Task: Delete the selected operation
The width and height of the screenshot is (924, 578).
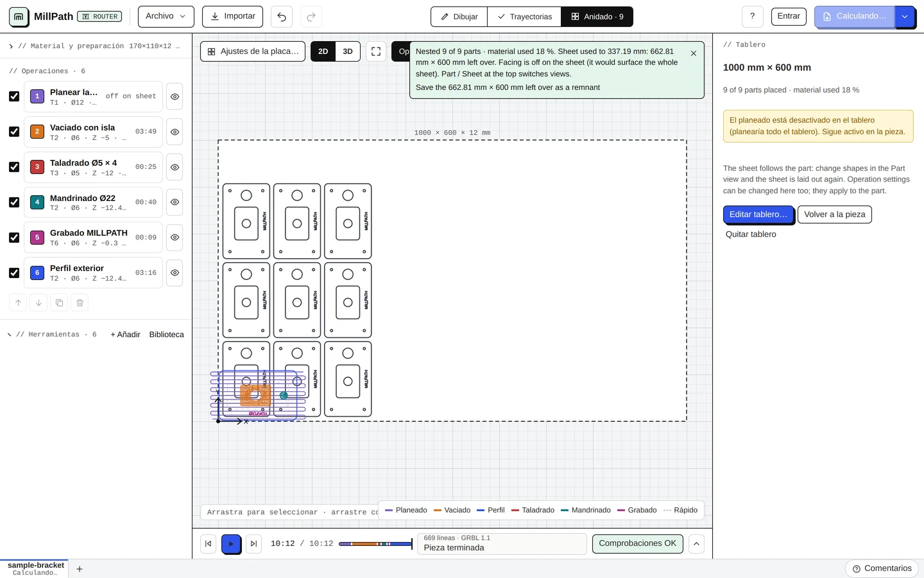Action: [x=80, y=302]
